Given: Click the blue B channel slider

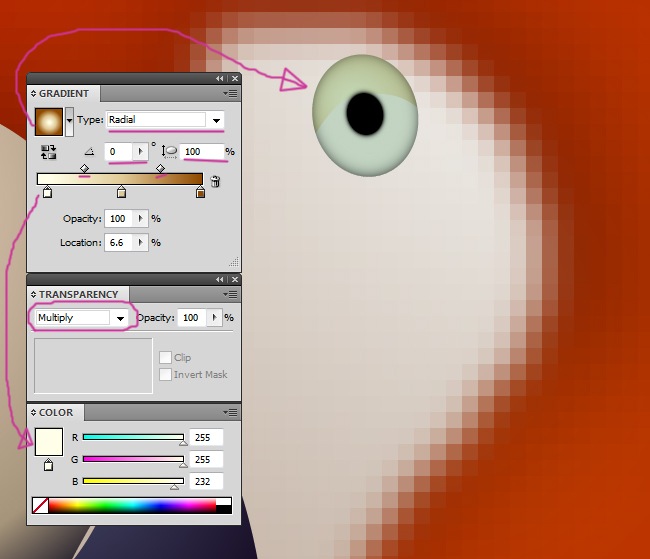Looking at the screenshot, I should [132, 481].
